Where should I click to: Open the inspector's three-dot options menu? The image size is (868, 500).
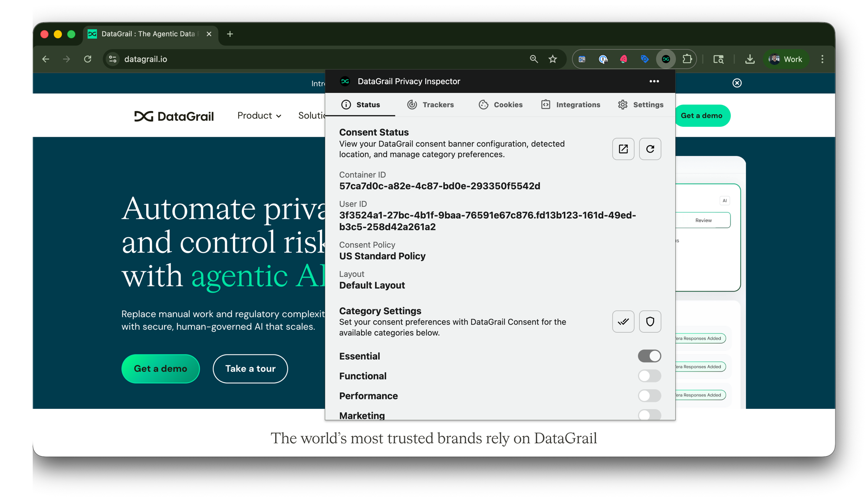654,81
